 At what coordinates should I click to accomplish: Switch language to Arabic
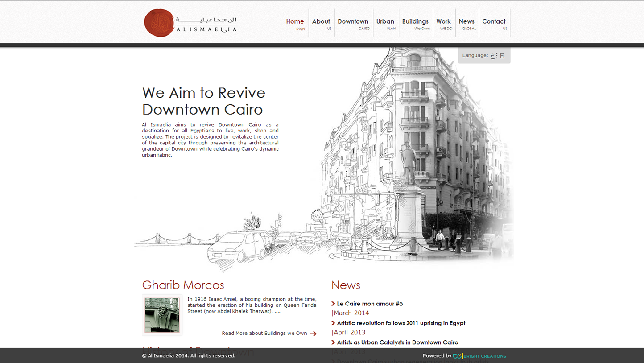493,56
